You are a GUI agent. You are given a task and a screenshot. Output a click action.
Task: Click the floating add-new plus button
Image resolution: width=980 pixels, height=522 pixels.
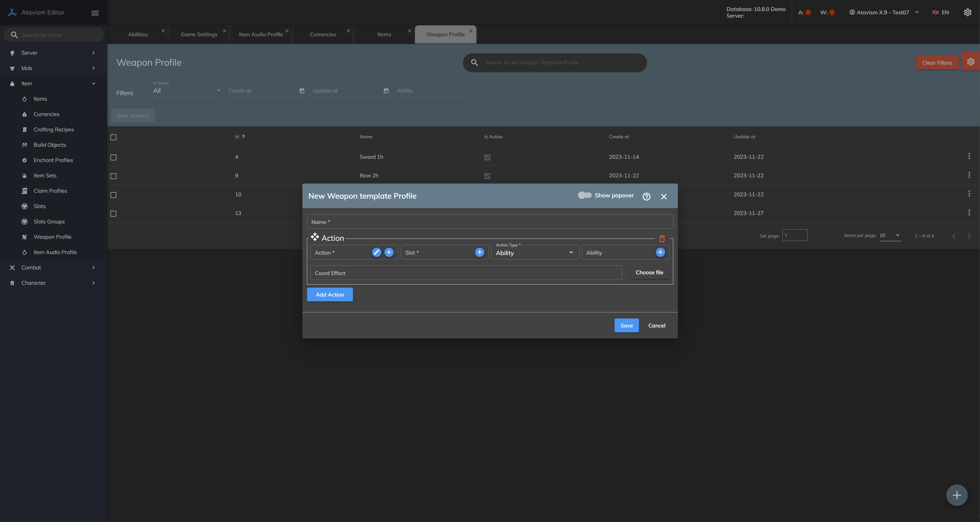click(x=957, y=495)
